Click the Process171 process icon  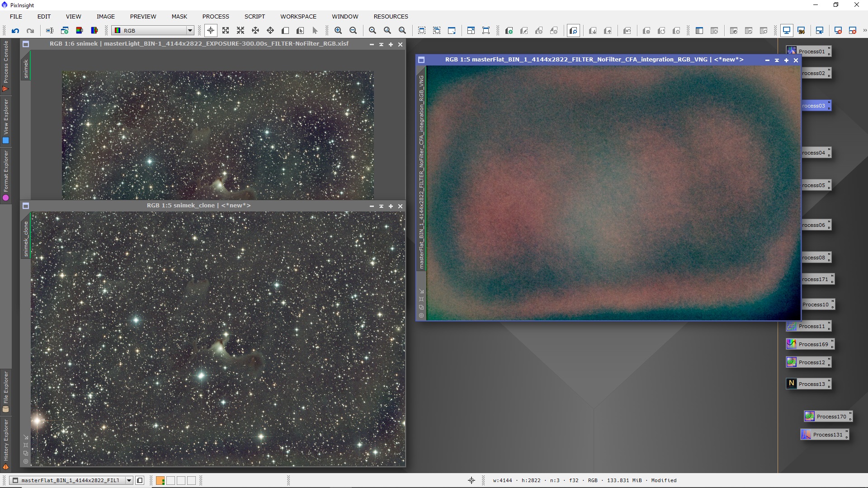(818, 279)
